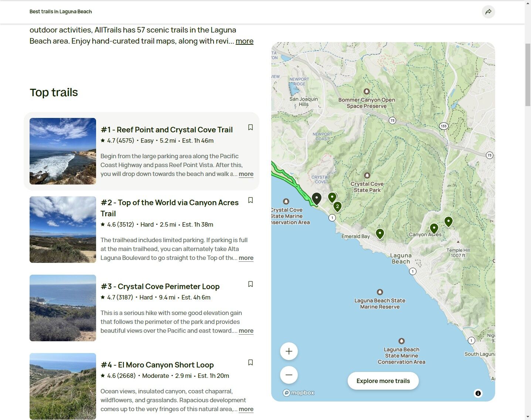
Task: Click the route 1 shield near South Laguna
Action: [x=471, y=341]
